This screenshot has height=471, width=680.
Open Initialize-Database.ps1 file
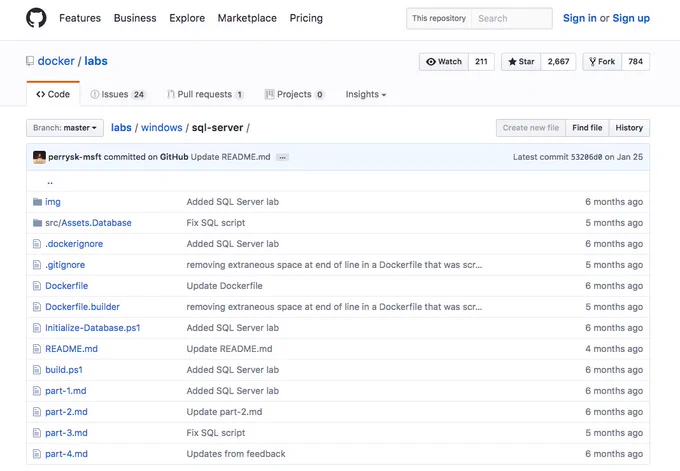click(93, 328)
